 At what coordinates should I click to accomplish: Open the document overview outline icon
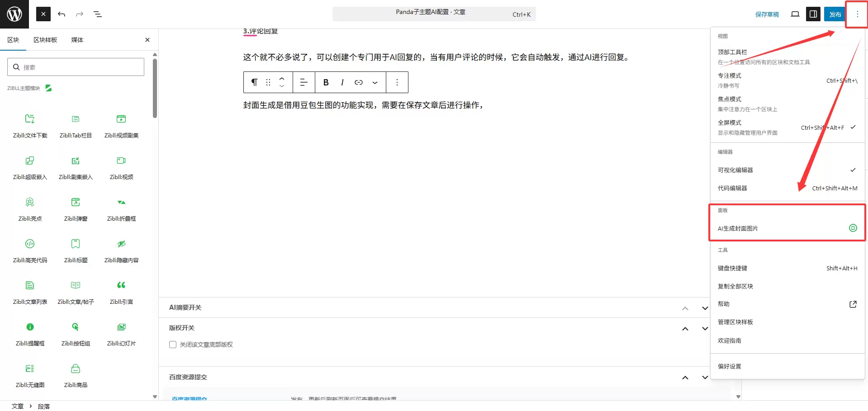tap(98, 14)
